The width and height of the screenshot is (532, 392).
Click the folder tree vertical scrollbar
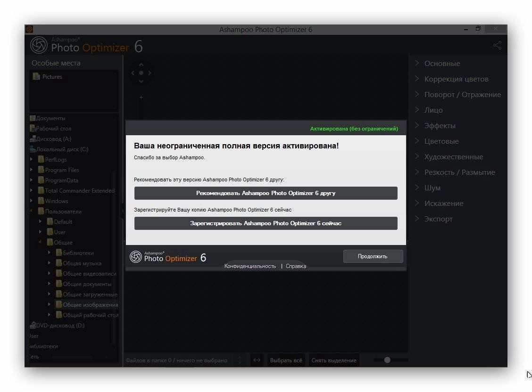[115, 258]
